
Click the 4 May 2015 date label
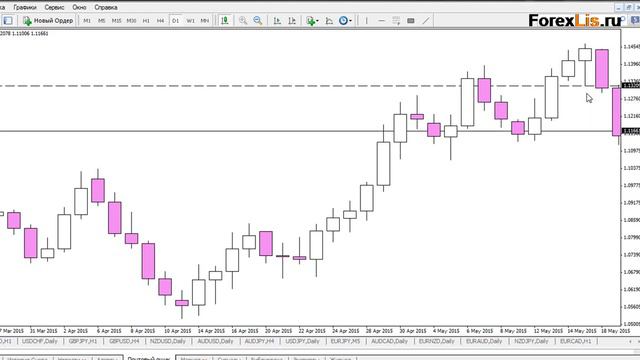click(446, 331)
